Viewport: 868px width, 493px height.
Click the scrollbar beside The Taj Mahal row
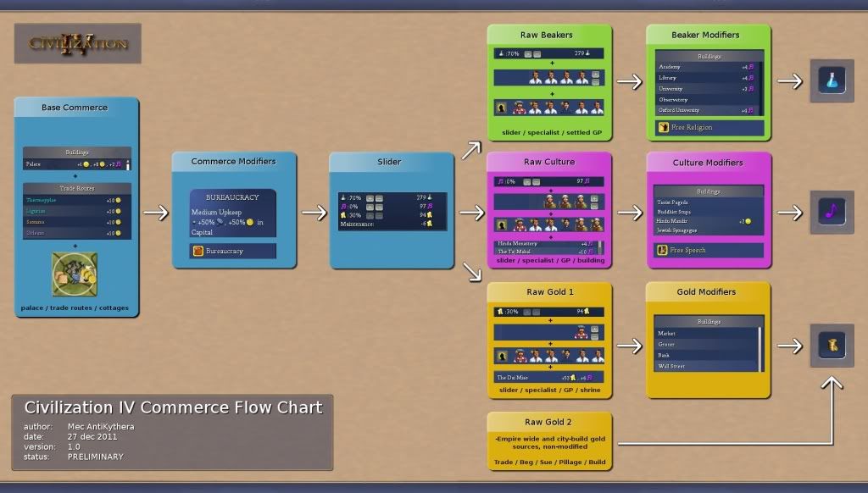coord(600,247)
